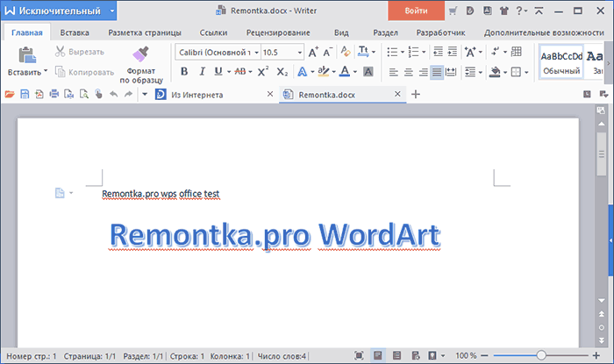The width and height of the screenshot is (614, 364).
Task: Expand the line spacing dropdown arrow
Action: point(481,73)
